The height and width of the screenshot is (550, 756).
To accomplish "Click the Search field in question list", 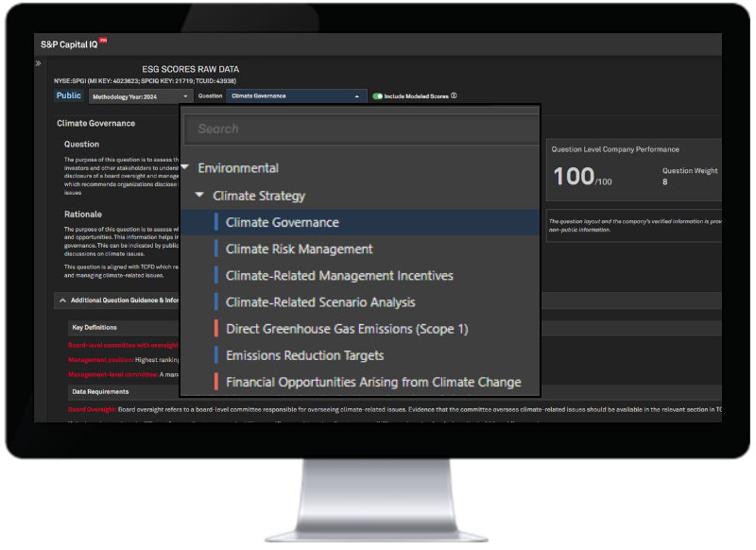I will tap(362, 129).
